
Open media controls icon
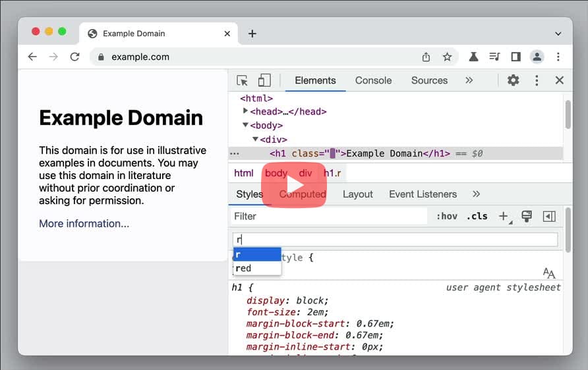[x=494, y=57]
